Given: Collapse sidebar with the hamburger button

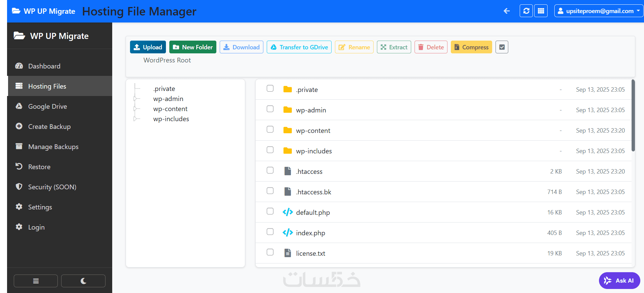Looking at the screenshot, I should point(36,281).
